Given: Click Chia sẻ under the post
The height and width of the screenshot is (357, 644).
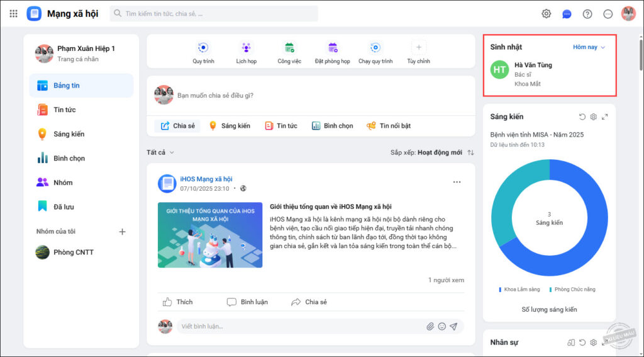Looking at the screenshot, I should click(x=309, y=302).
